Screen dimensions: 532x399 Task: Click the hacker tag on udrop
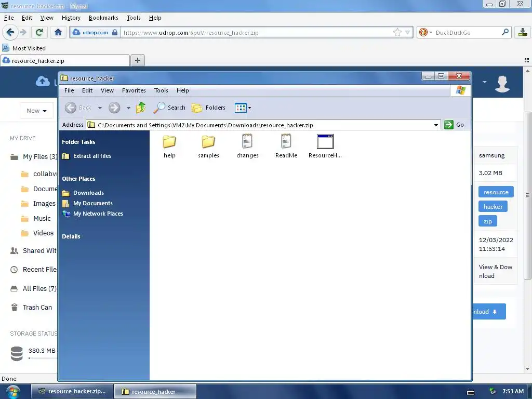pos(493,207)
